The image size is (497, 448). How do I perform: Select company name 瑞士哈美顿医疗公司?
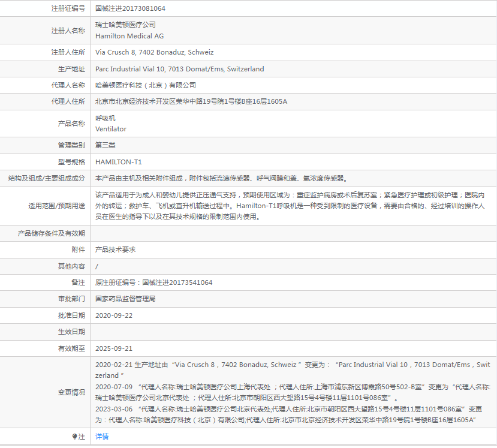(x=125, y=25)
